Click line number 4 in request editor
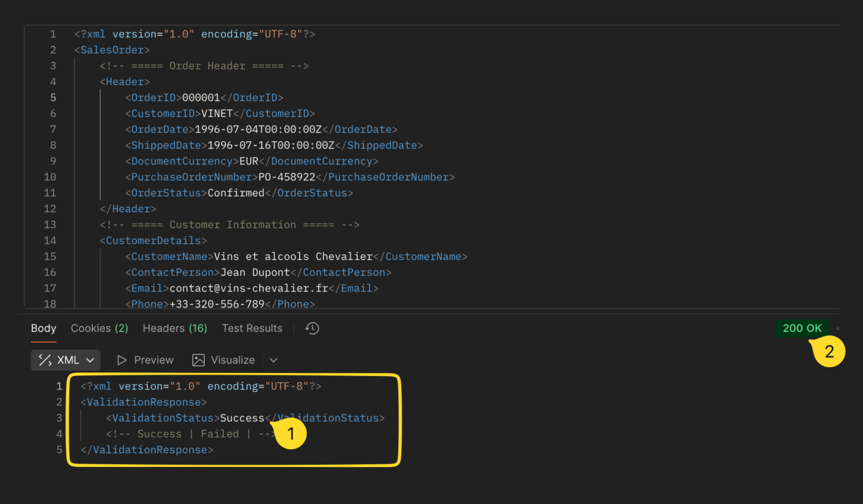 point(53,82)
